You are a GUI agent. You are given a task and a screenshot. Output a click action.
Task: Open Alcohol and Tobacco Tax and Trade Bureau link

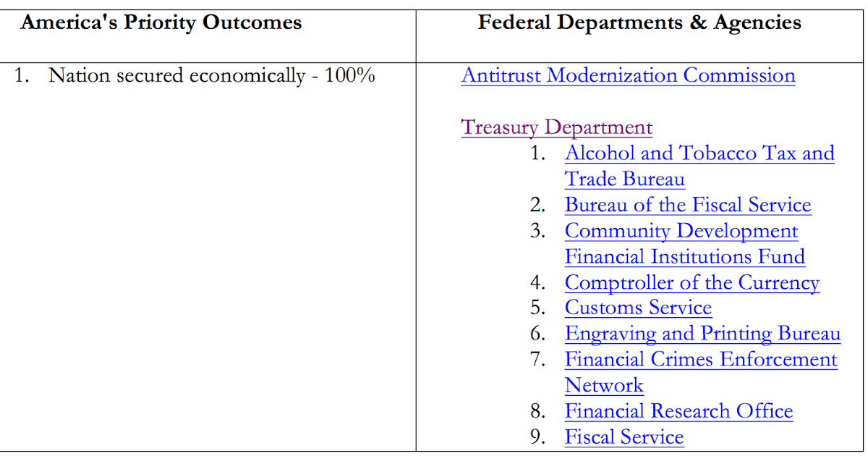pos(699,166)
